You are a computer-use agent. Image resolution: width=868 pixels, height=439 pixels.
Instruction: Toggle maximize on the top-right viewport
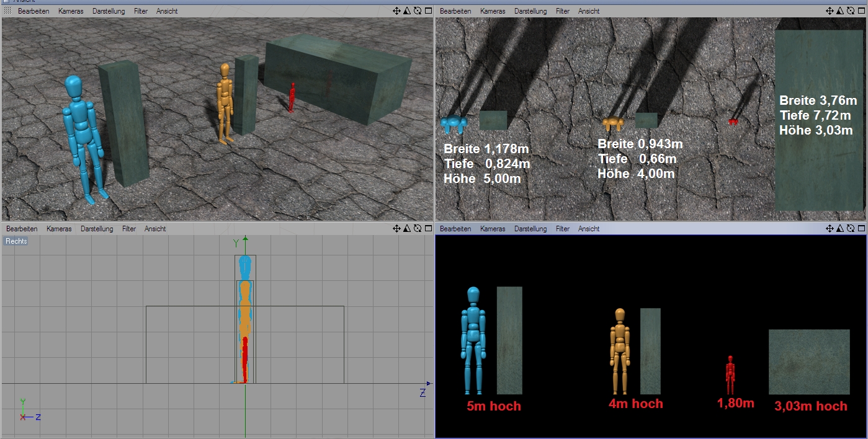(862, 11)
